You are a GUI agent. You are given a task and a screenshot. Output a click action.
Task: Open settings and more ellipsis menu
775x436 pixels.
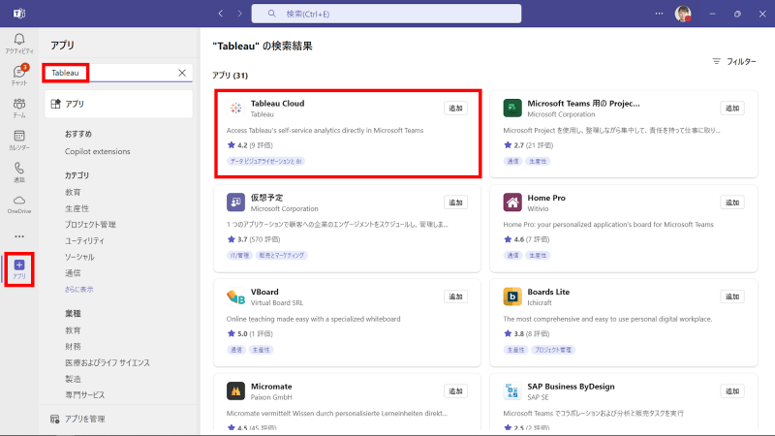659,13
